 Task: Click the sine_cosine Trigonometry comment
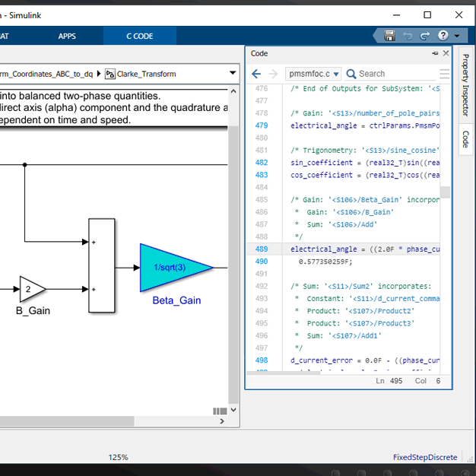365,151
